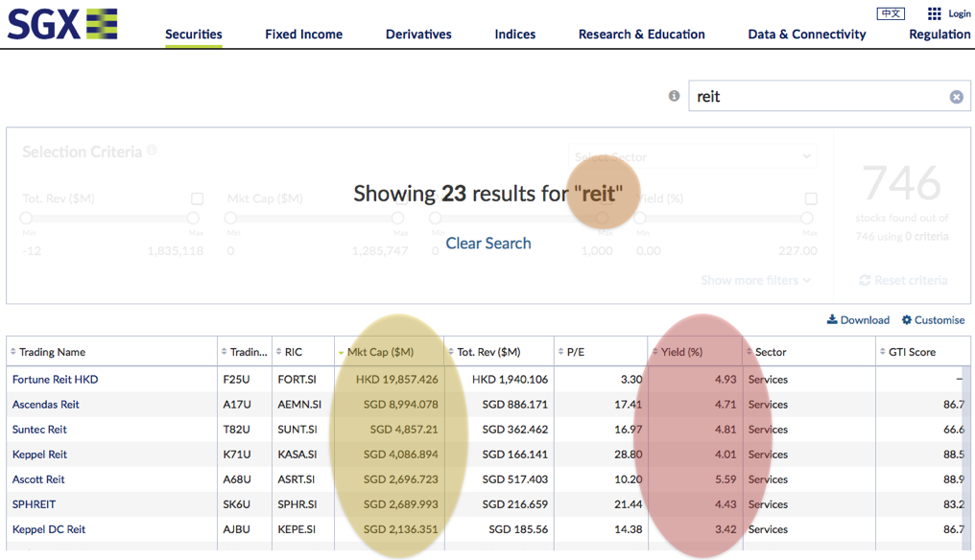Select the SGD 4,857.21 market cap cell
Viewport: 975px width, 560px height.
click(x=390, y=430)
